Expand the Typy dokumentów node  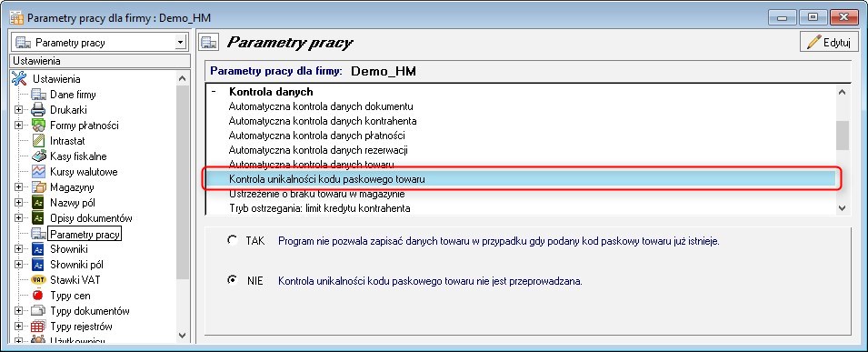pos(19,311)
